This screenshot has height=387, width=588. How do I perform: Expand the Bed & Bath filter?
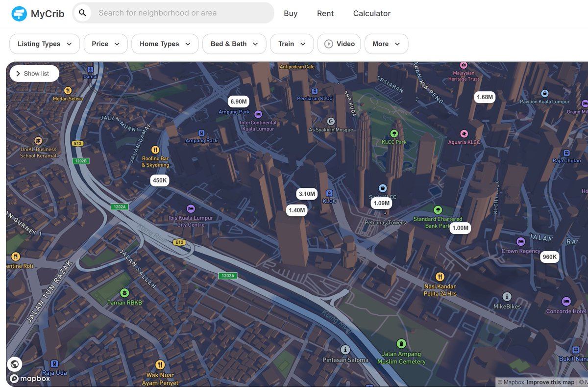pyautogui.click(x=234, y=44)
